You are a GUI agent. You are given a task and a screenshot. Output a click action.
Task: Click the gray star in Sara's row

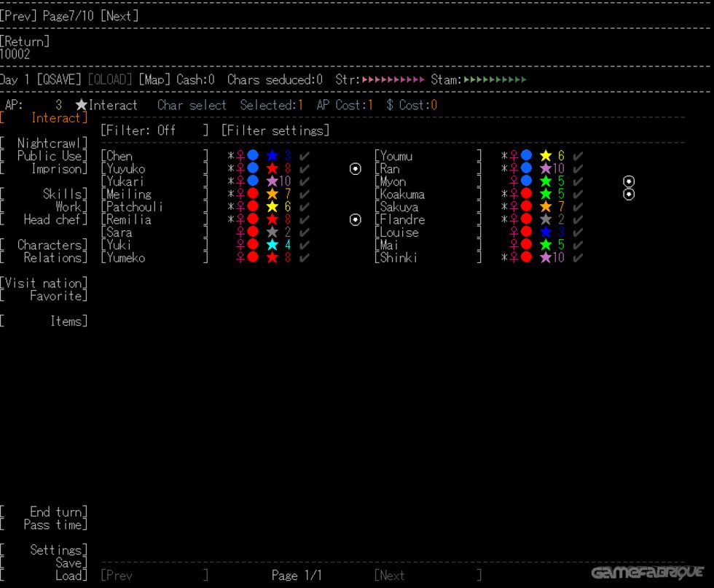click(x=272, y=232)
